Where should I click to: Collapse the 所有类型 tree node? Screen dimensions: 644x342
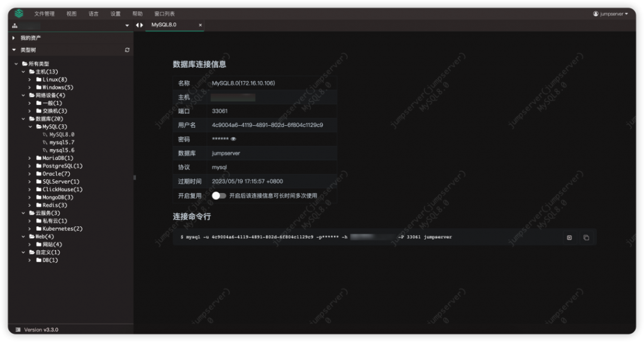click(16, 63)
